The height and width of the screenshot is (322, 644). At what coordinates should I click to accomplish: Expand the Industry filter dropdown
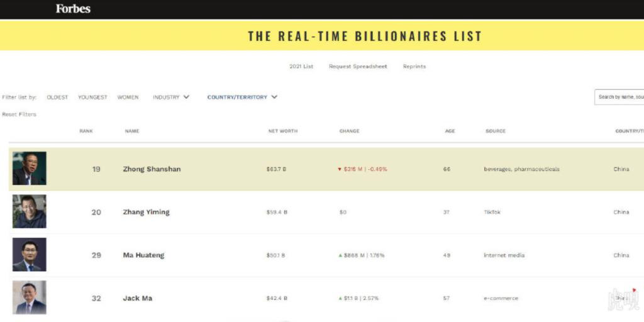click(171, 97)
